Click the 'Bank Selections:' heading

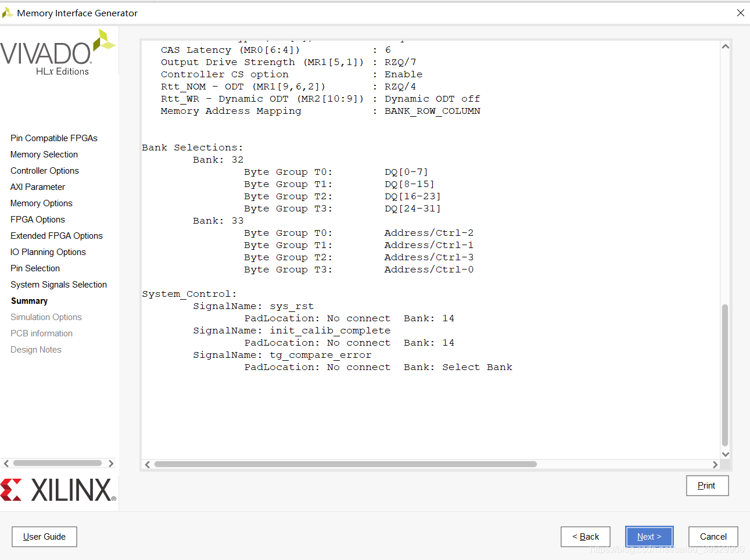pyautogui.click(x=192, y=148)
